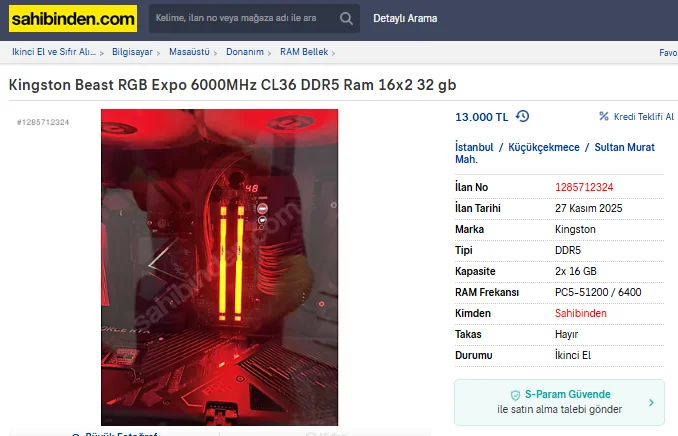Open Küçükçekmece district link
The width and height of the screenshot is (678, 436).
pos(544,147)
